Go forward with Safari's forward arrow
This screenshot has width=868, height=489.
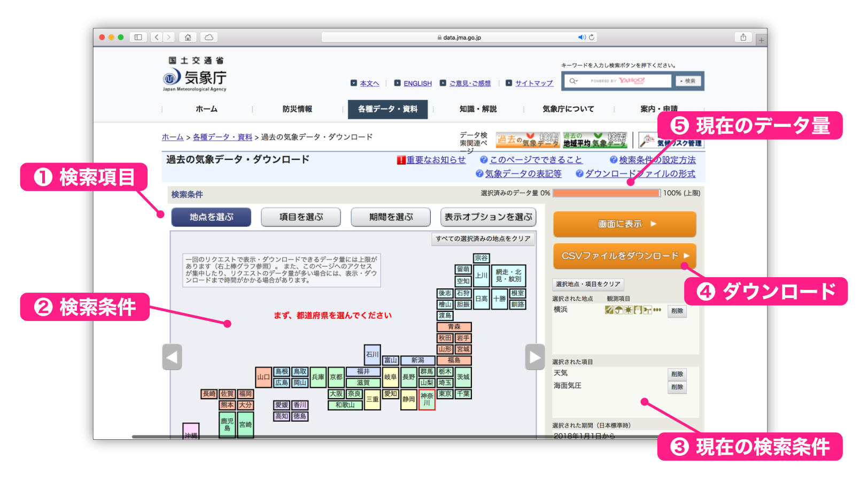coord(169,37)
